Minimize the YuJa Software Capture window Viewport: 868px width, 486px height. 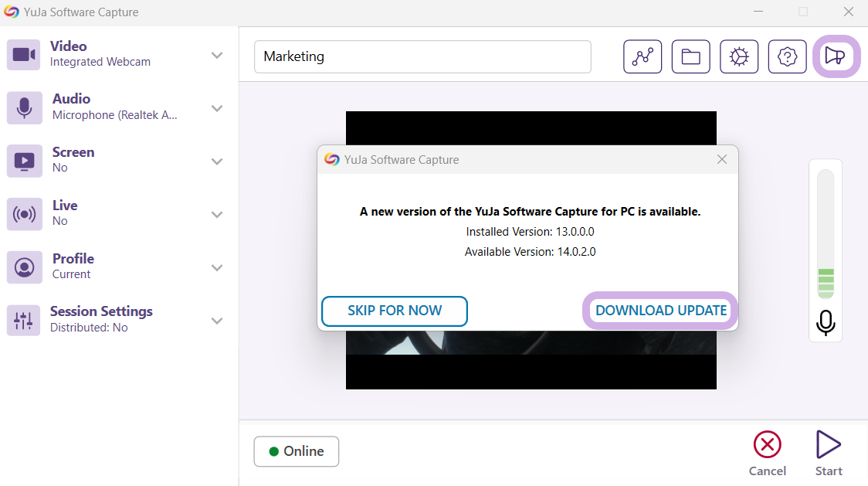[x=758, y=12]
